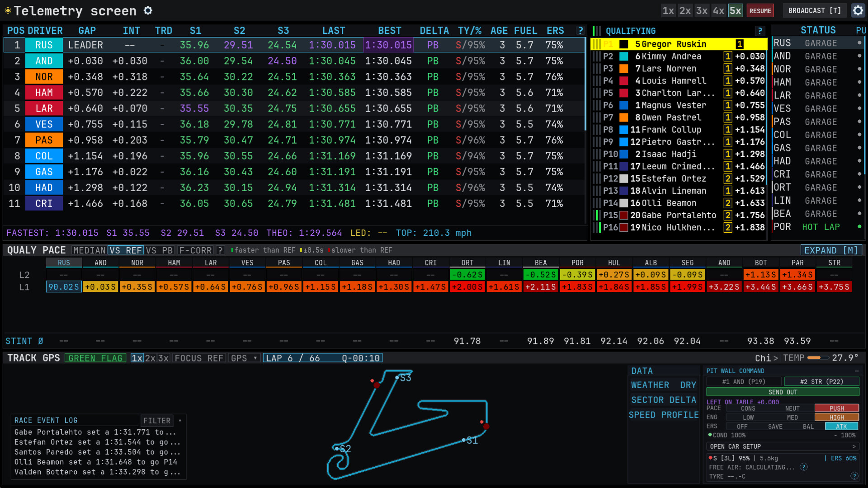Switch QUALY PACE to MEDIAN view

tap(89, 250)
